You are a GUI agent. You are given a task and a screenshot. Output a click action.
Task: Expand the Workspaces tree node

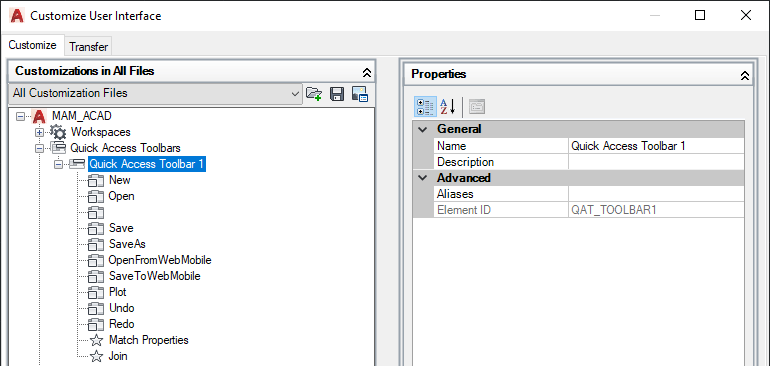[39, 132]
